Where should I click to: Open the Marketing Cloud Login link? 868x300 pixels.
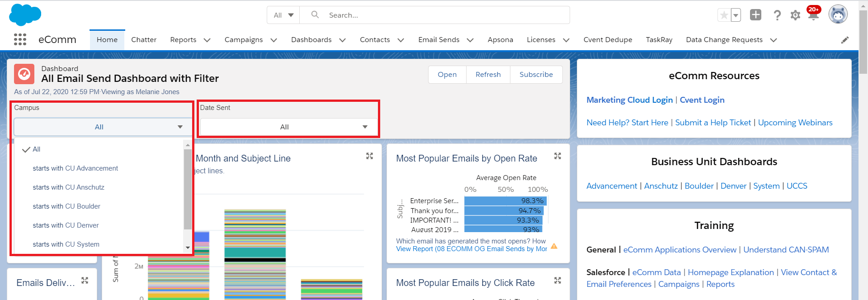(630, 100)
